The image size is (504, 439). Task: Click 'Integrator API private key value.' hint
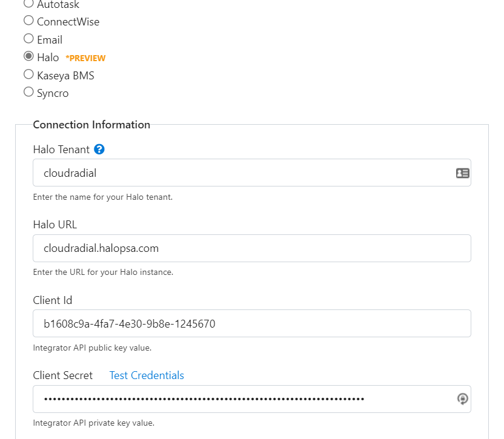[x=94, y=423]
